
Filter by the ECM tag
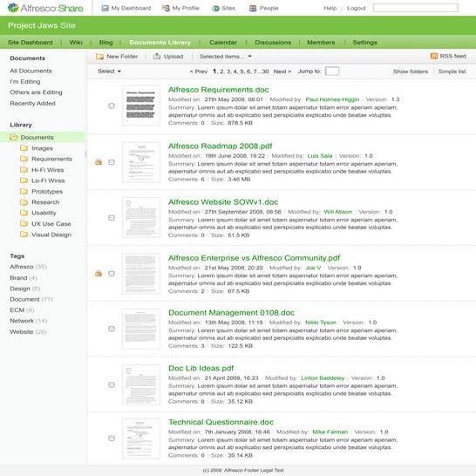click(x=17, y=310)
